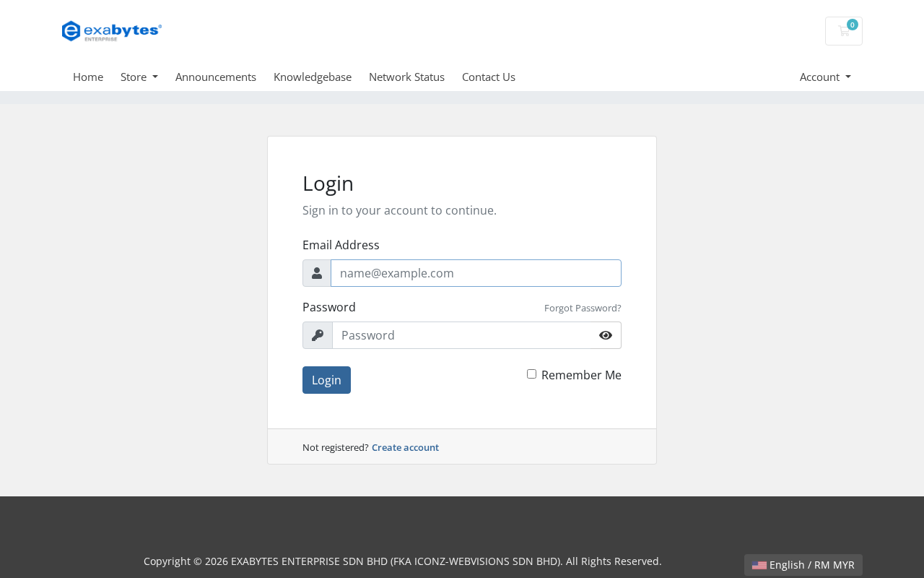The image size is (924, 578).
Task: Show password using the eye icon
Action: [x=606, y=335]
